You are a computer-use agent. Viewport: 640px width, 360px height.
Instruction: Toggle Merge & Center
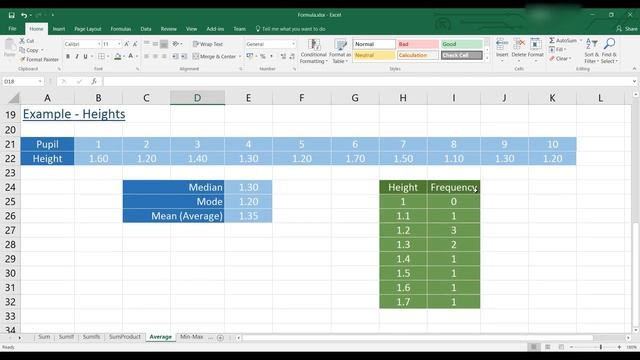(x=214, y=56)
